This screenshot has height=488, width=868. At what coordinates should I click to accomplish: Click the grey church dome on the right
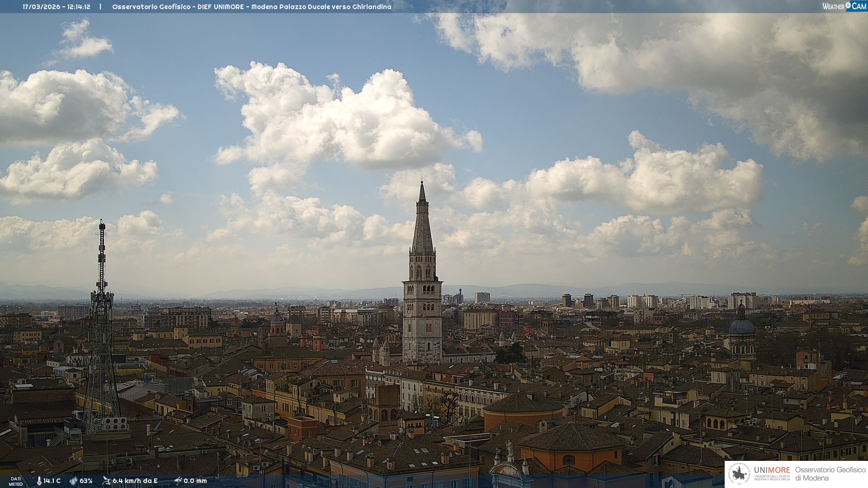[742, 326]
